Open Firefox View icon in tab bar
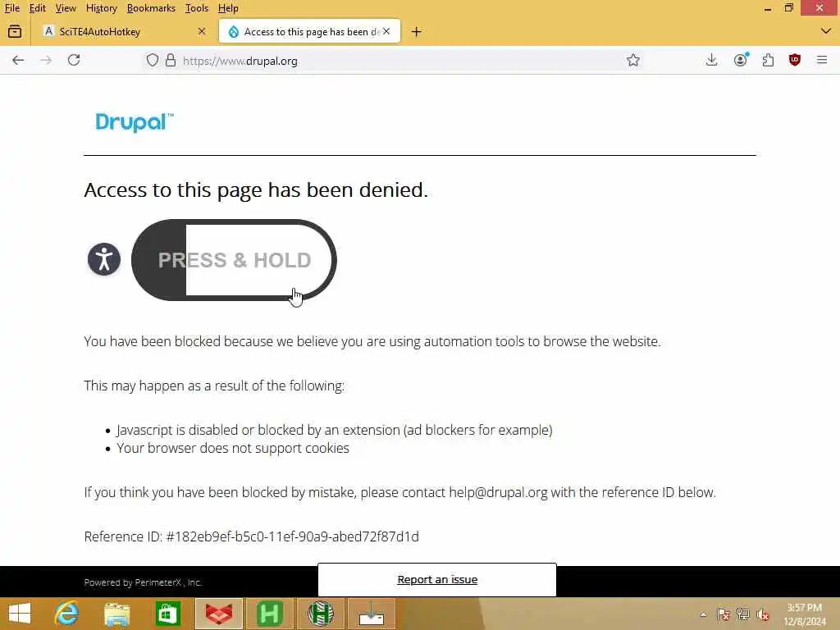The width and height of the screenshot is (840, 630). tap(15, 32)
